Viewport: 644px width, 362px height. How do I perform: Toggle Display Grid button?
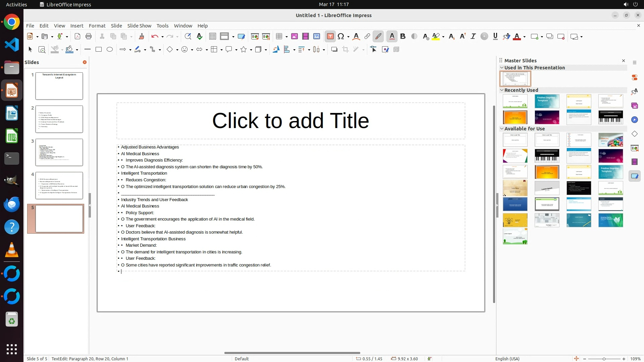pyautogui.click(x=212, y=37)
